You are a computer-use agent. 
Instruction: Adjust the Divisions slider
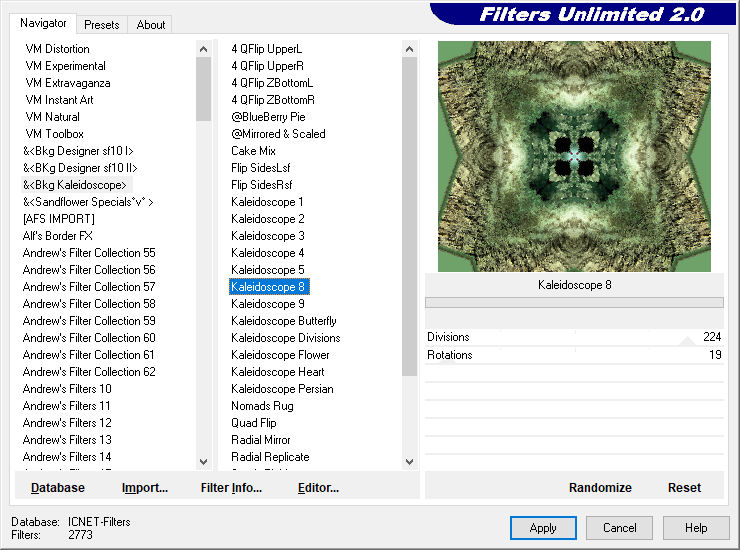[x=574, y=337]
